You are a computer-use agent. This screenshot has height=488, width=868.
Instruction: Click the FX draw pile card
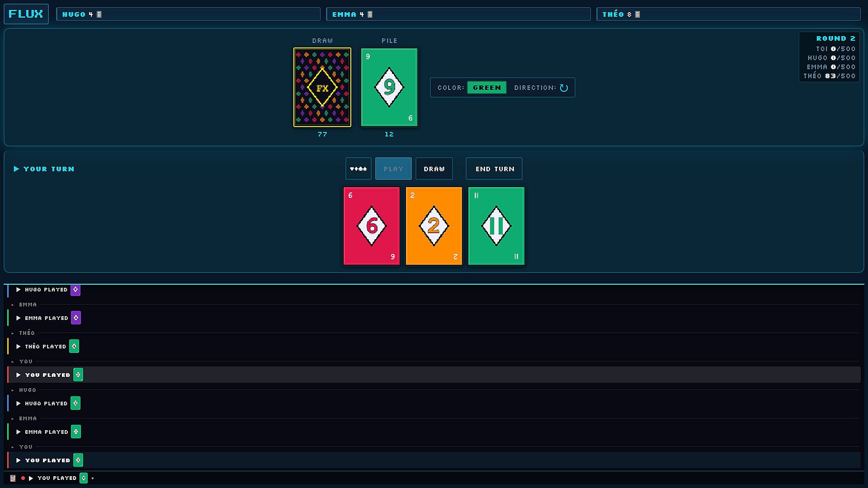pyautogui.click(x=322, y=87)
